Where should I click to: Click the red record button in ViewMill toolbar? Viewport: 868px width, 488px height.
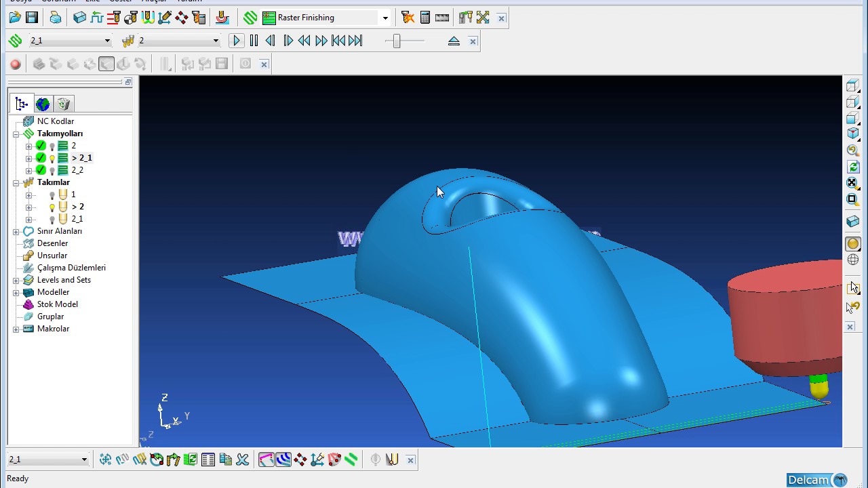pos(16,64)
